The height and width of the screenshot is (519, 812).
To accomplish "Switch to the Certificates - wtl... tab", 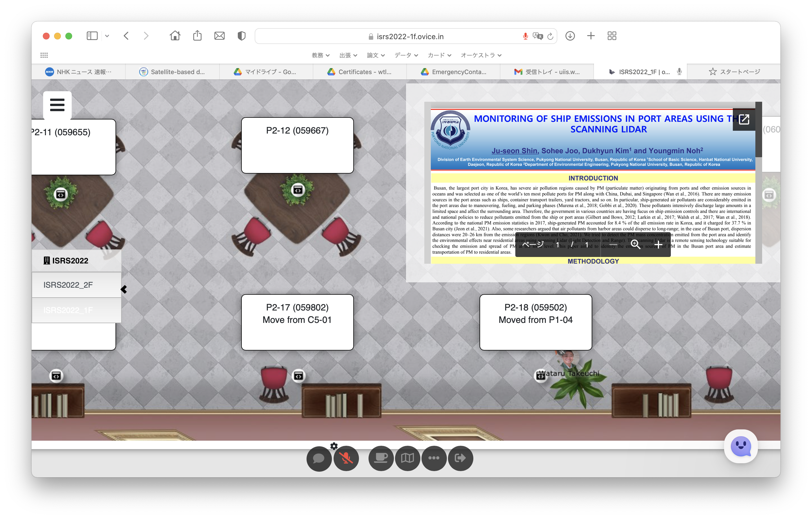I will pyautogui.click(x=360, y=72).
